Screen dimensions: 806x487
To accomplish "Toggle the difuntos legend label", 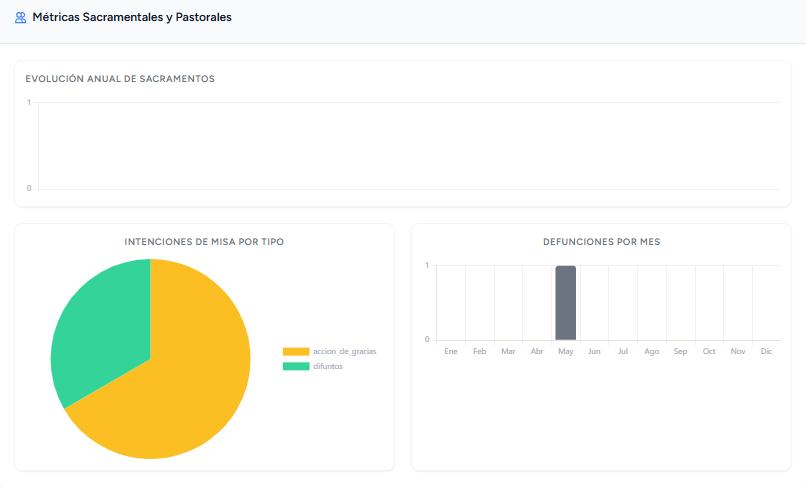I will 328,366.
